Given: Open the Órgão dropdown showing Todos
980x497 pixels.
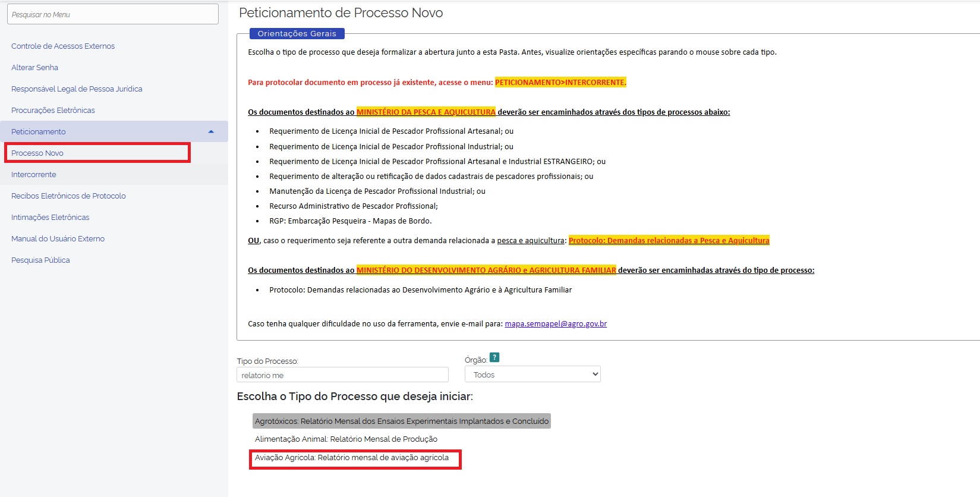Looking at the screenshot, I should point(533,375).
